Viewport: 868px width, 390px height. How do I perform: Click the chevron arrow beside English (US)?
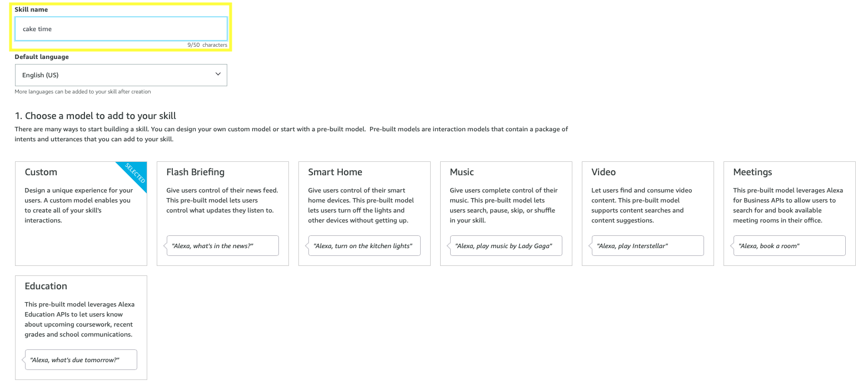(218, 75)
